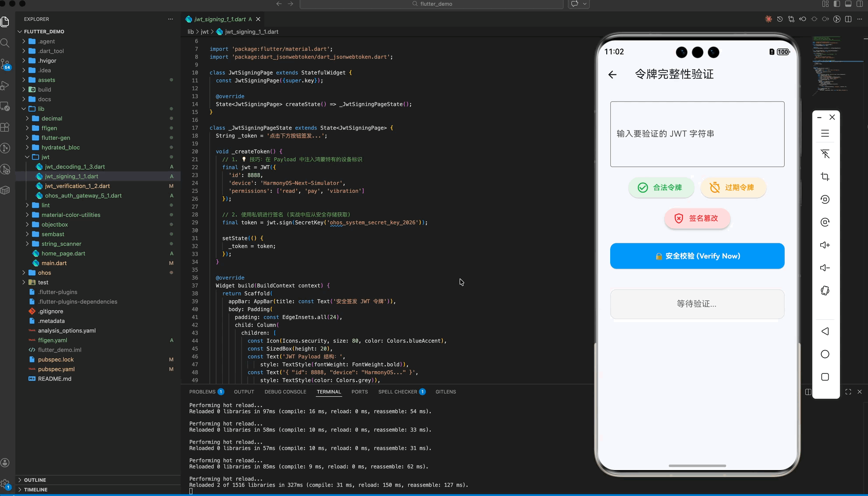Open Source Control view with 54 badge

click(5, 64)
